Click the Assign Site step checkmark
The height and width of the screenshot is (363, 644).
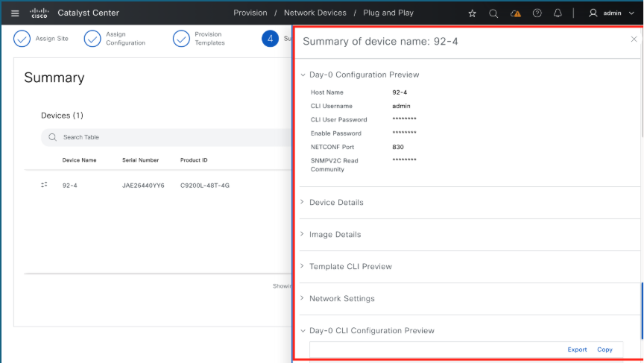click(22, 39)
